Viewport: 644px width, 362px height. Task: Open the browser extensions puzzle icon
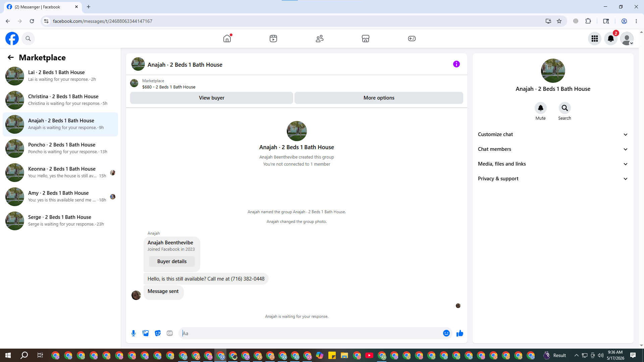588,21
